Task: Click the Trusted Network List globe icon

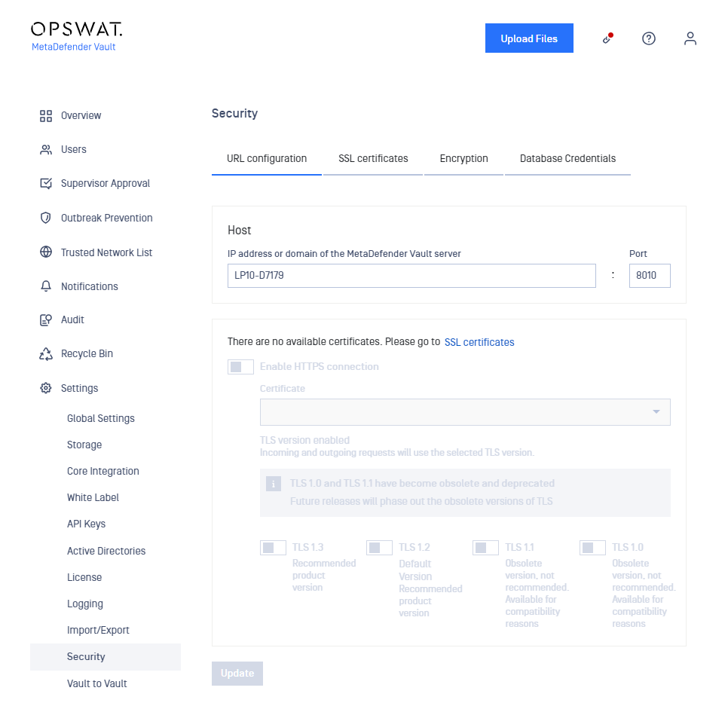Action: [45, 252]
